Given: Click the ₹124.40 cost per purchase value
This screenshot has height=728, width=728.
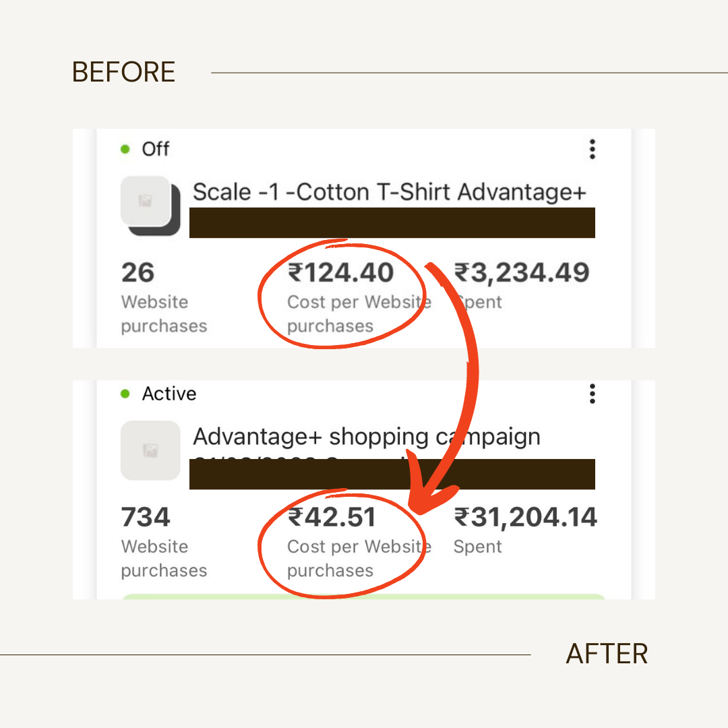Looking at the screenshot, I should pyautogui.click(x=341, y=273).
